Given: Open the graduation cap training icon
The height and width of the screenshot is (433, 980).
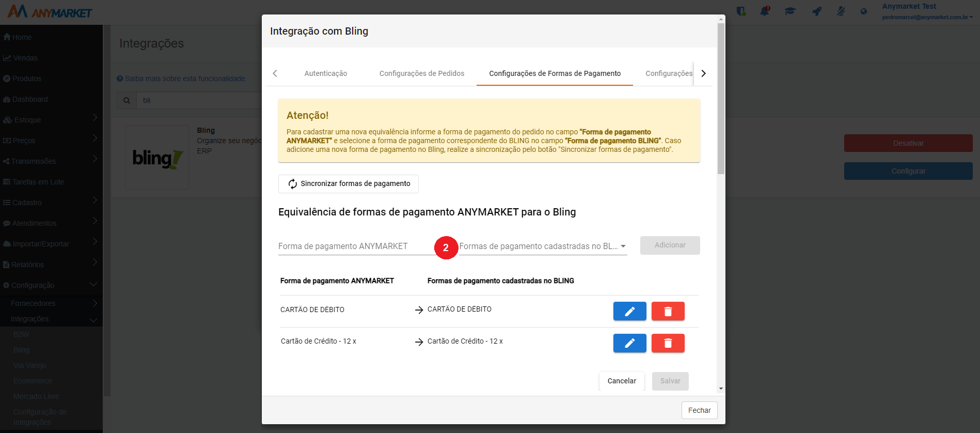Looking at the screenshot, I should [790, 11].
